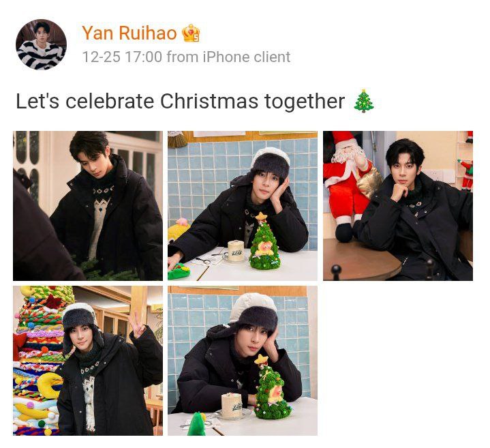Image resolution: width=490 pixels, height=448 pixels.
Task: Open bottom-row photo with white fur hat top
Action: point(243,361)
